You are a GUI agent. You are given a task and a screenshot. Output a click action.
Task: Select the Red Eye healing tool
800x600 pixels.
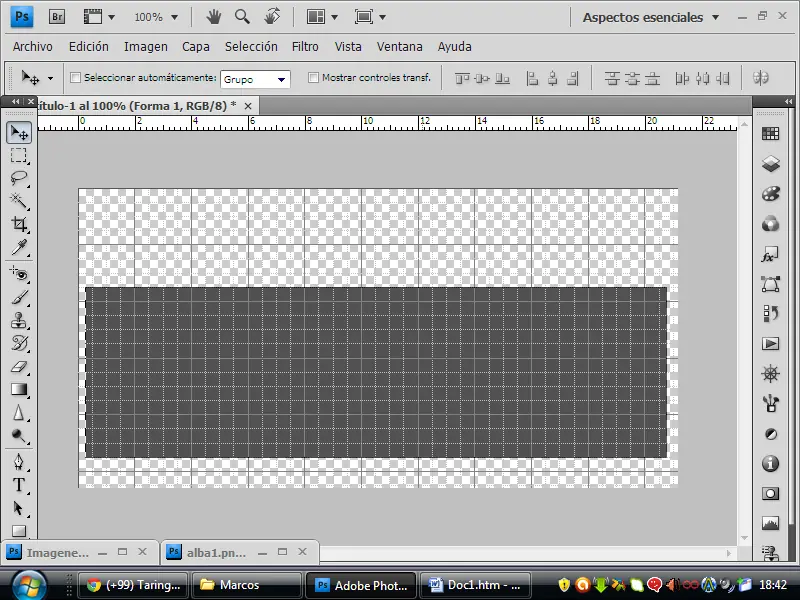(x=19, y=274)
